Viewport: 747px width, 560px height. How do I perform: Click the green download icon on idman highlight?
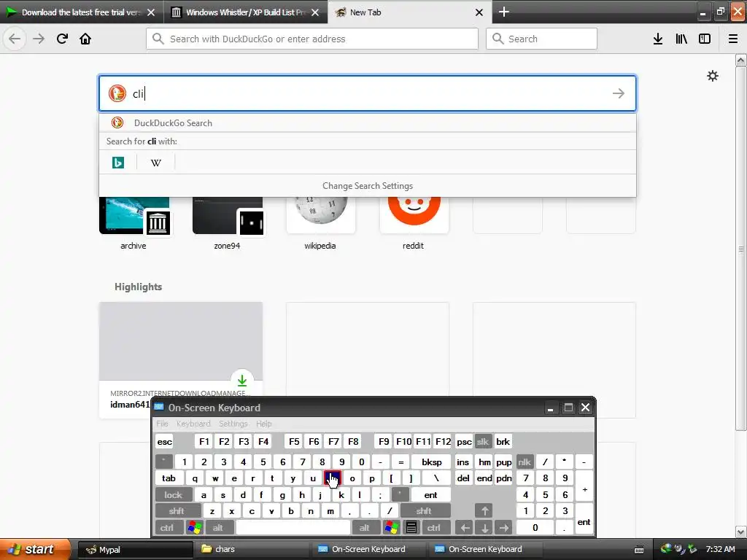click(x=242, y=380)
